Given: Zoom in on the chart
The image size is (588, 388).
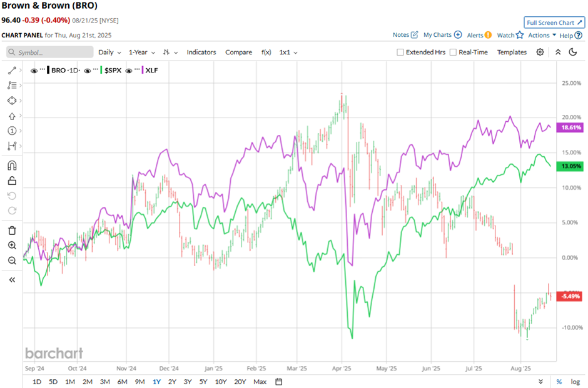Looking at the screenshot, I should [12, 246].
